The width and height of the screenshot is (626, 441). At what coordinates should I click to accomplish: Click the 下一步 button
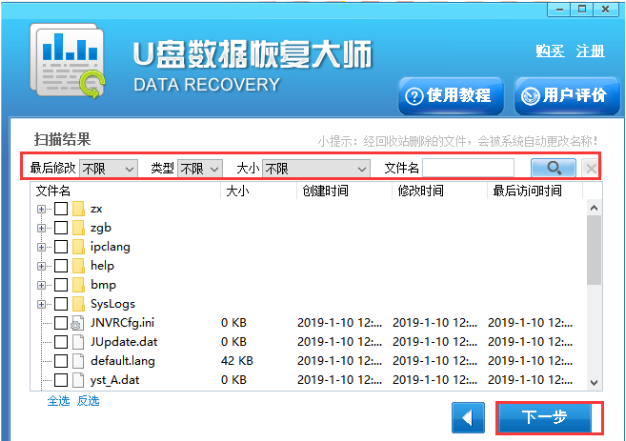pyautogui.click(x=545, y=417)
